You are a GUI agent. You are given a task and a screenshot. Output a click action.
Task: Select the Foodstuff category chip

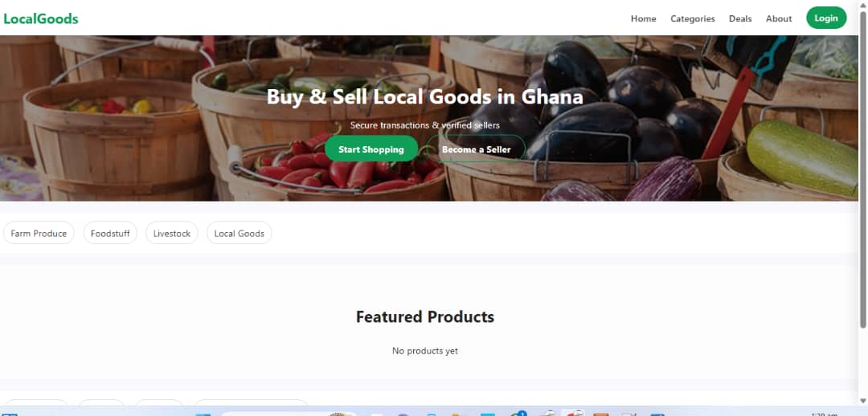pos(110,233)
